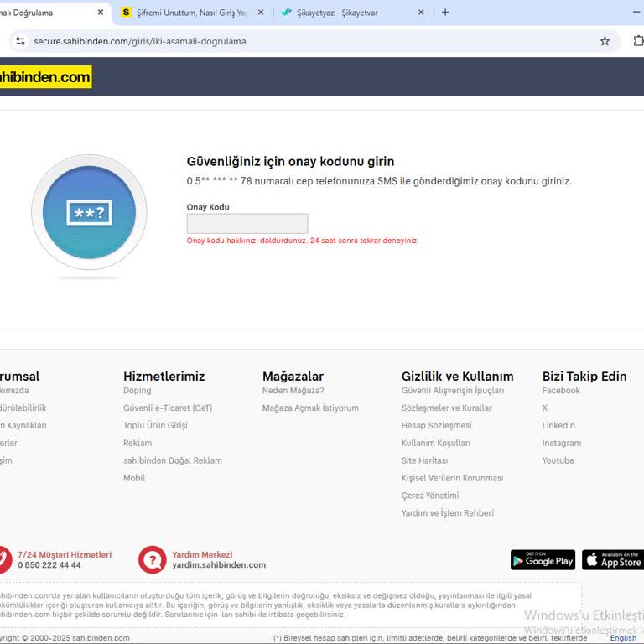The height and width of the screenshot is (644, 644).
Task: Open Güvenli e-Ticaret (GeT) link
Action: (x=168, y=408)
